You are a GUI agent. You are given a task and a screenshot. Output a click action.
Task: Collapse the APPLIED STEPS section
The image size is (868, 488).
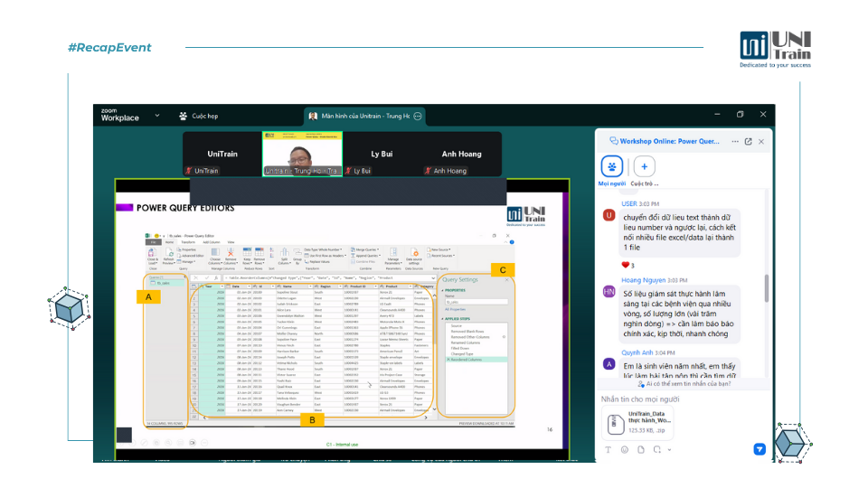442,319
